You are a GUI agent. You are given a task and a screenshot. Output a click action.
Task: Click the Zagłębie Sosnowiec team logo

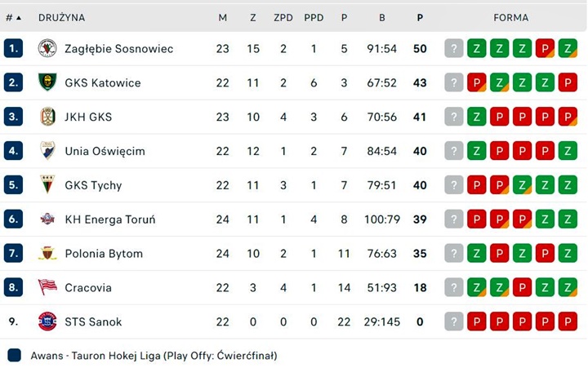point(47,49)
